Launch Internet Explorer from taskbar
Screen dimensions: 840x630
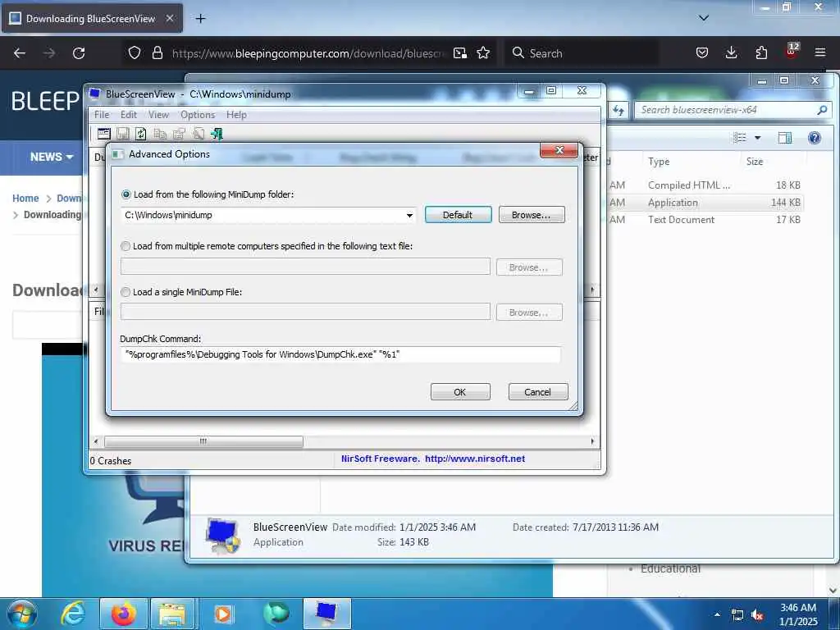(x=72, y=614)
